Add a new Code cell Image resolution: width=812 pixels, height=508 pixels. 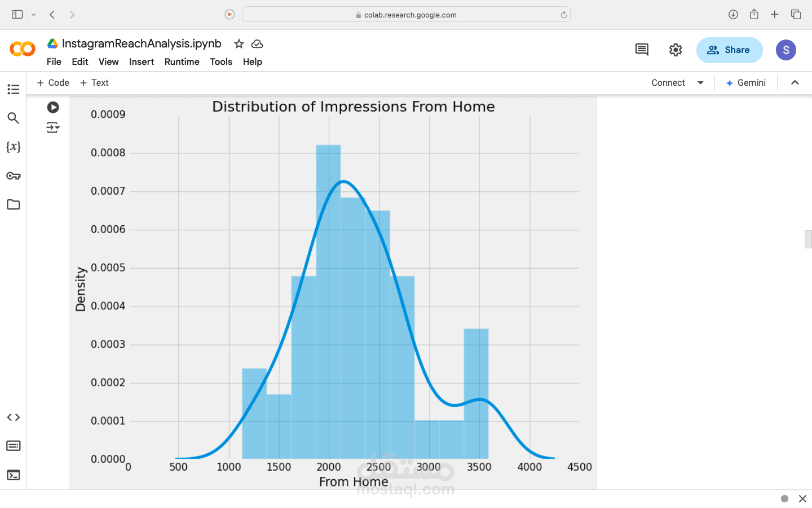[53, 82]
